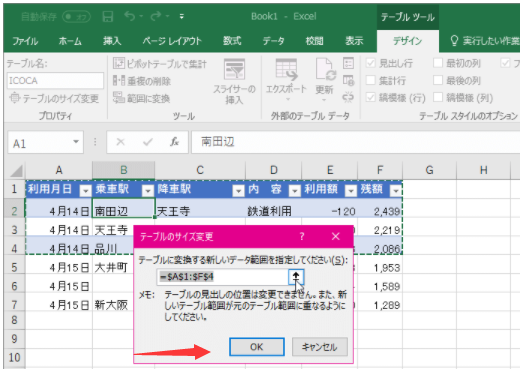Switch to the 挿入 tab
The width and height of the screenshot is (521, 369).
pos(112,41)
